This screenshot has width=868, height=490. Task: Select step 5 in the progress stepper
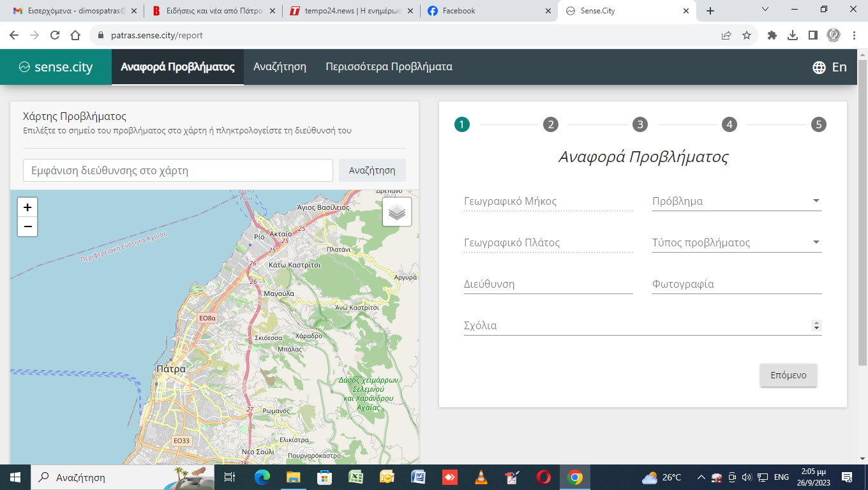(819, 124)
